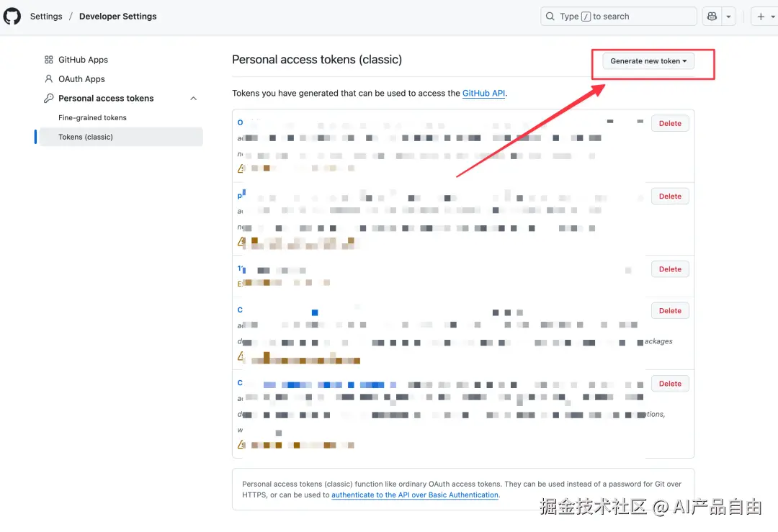Image resolution: width=778 pixels, height=532 pixels.
Task: Select the GitHub Apps grid icon in sidebar
Action: (x=49, y=59)
